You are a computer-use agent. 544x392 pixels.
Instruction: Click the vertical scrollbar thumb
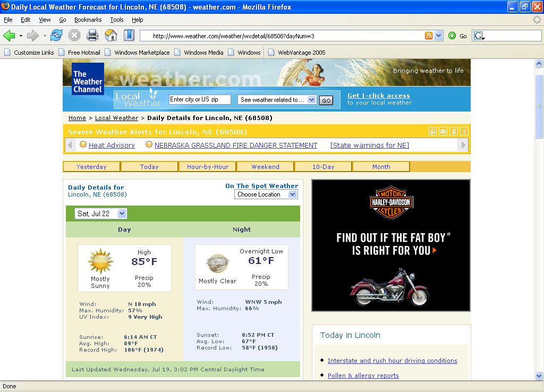tap(539, 106)
